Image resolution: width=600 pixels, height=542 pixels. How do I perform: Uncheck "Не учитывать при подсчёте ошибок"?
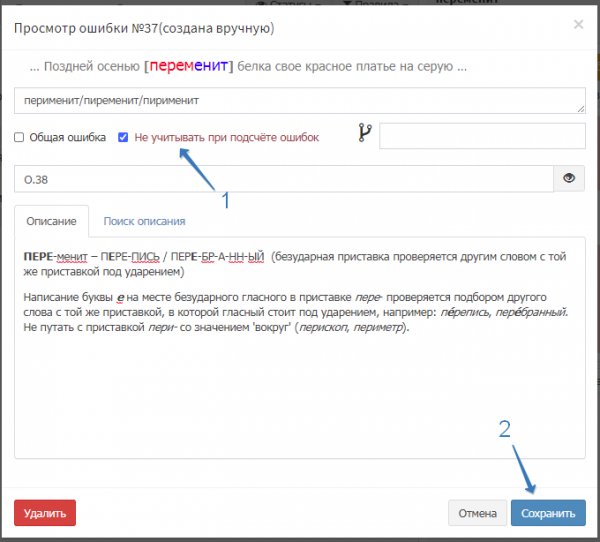coord(123,137)
